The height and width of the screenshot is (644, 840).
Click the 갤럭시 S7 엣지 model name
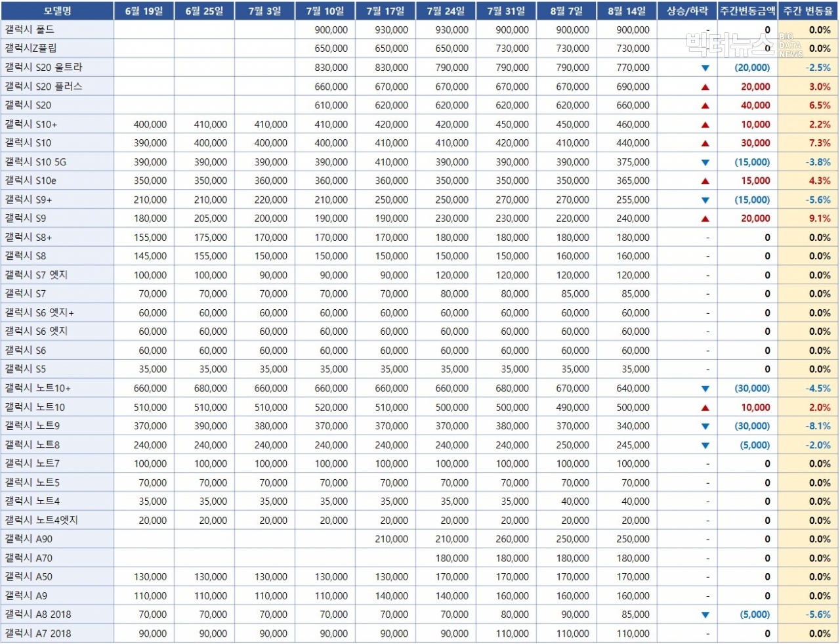pyautogui.click(x=36, y=275)
